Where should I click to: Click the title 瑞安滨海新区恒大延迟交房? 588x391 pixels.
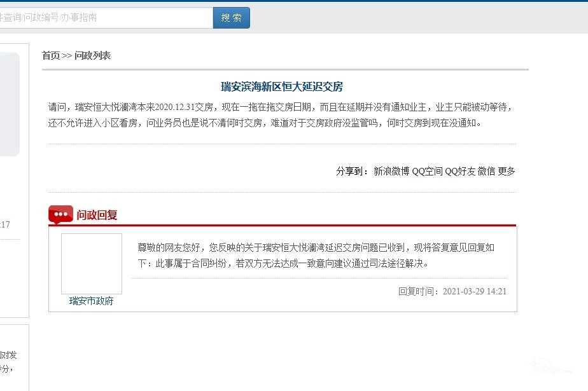(x=282, y=87)
